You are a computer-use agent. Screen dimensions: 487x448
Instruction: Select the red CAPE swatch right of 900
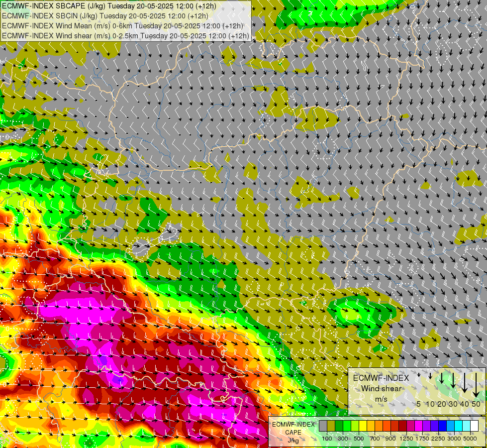[395, 426]
